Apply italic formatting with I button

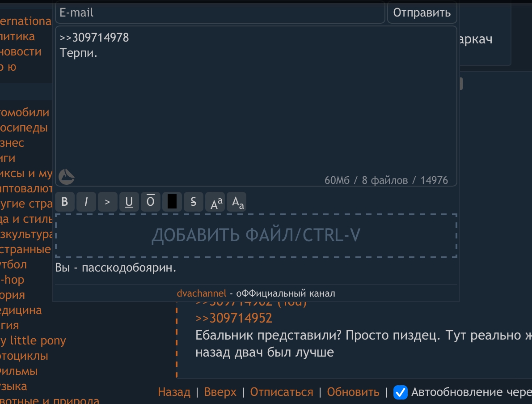(86, 202)
